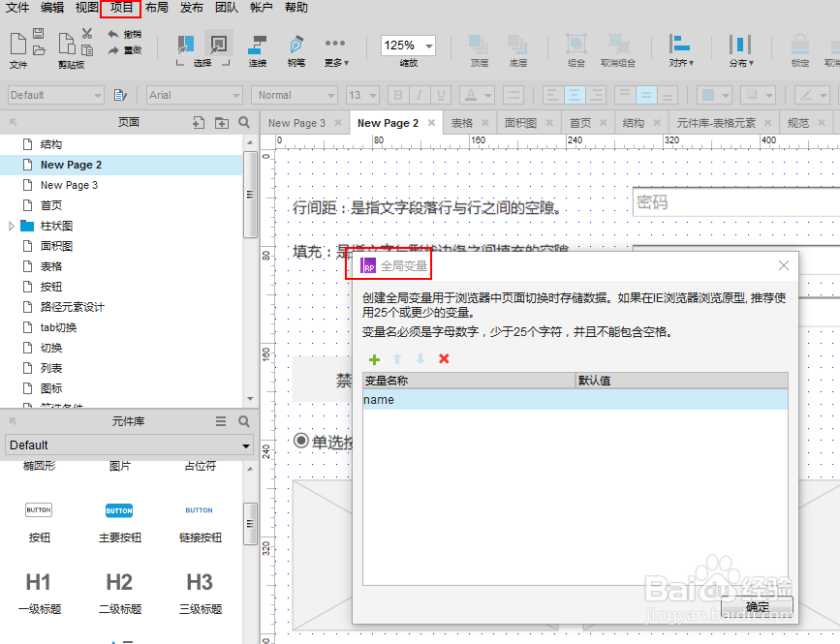The width and height of the screenshot is (840, 644).
Task: Move variable up with blue arrow icon
Action: pos(396,359)
